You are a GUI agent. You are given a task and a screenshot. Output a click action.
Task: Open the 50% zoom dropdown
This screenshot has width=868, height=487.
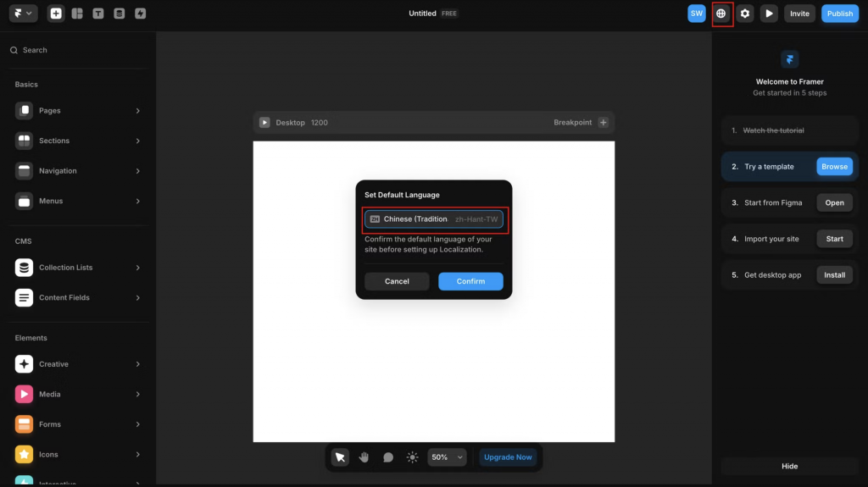pos(447,457)
